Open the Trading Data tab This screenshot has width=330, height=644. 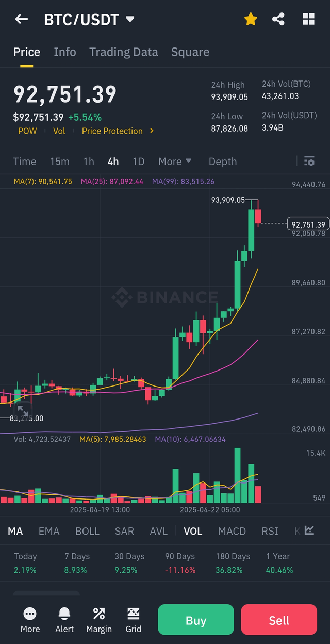pyautogui.click(x=124, y=52)
